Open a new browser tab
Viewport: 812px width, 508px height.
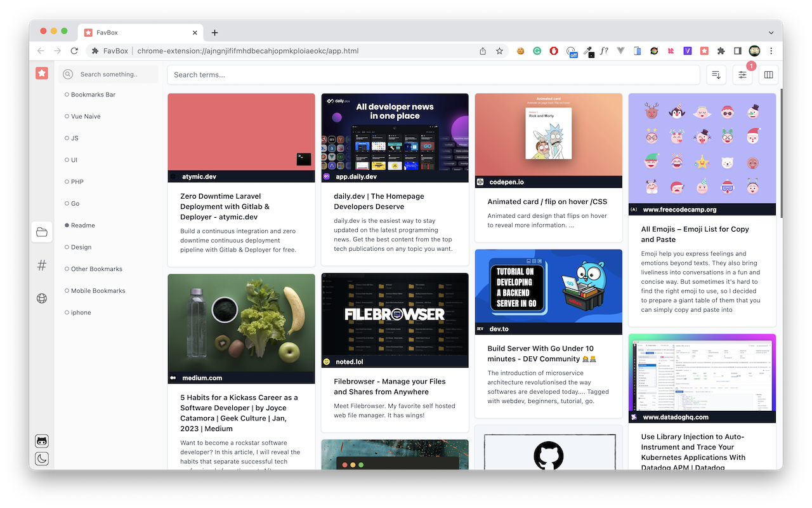click(214, 32)
